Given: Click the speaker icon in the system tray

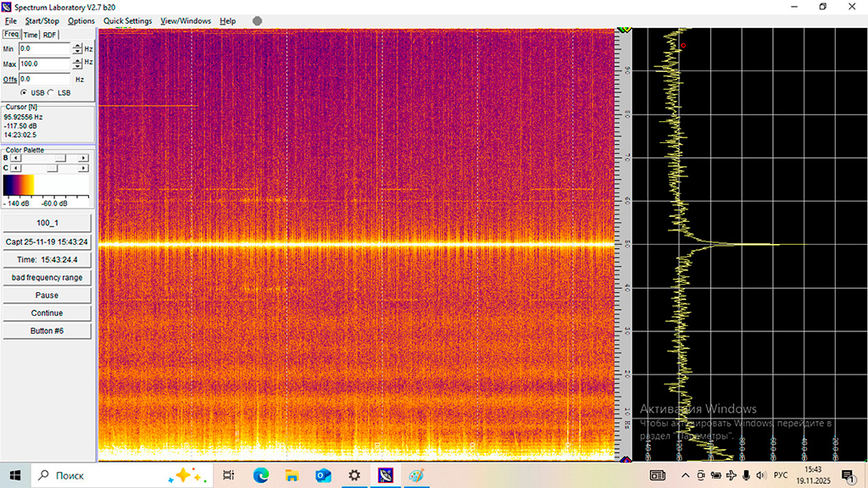Looking at the screenshot, I should point(760,475).
